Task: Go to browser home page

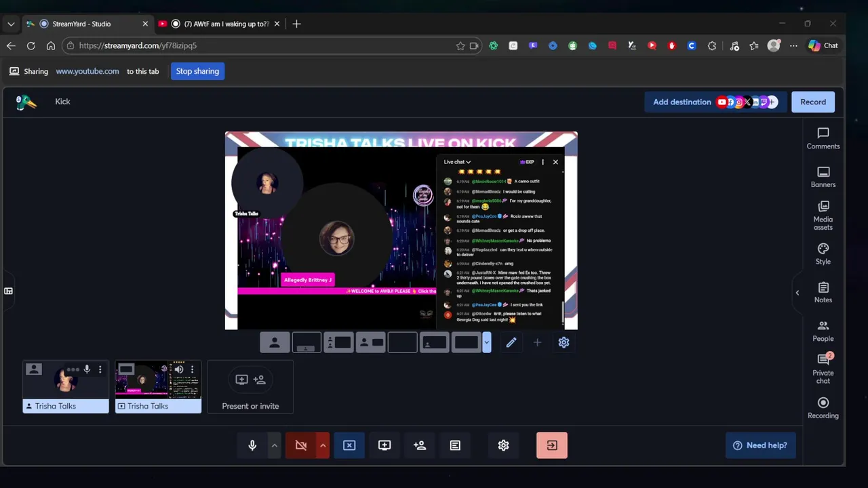Action: [x=51, y=45]
